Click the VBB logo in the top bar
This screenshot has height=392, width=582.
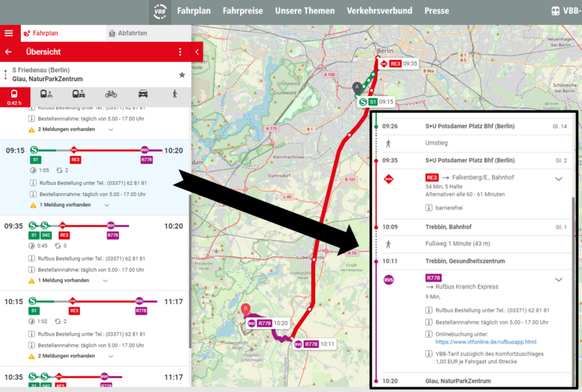tap(160, 11)
